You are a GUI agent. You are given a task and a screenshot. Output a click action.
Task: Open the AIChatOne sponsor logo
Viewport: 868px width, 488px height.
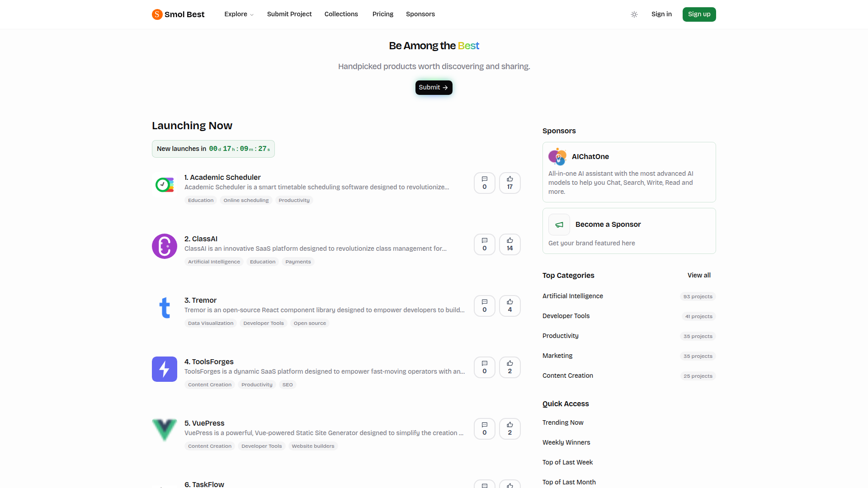(557, 157)
